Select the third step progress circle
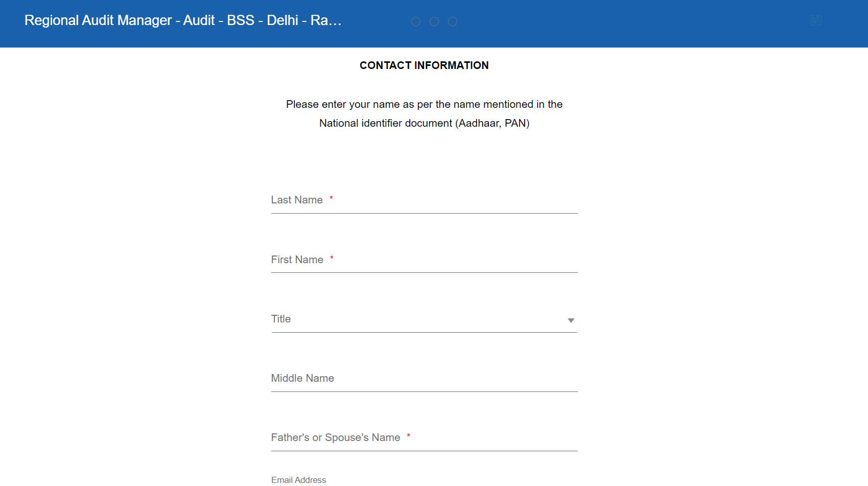The width and height of the screenshot is (868, 486). pyautogui.click(x=453, y=21)
